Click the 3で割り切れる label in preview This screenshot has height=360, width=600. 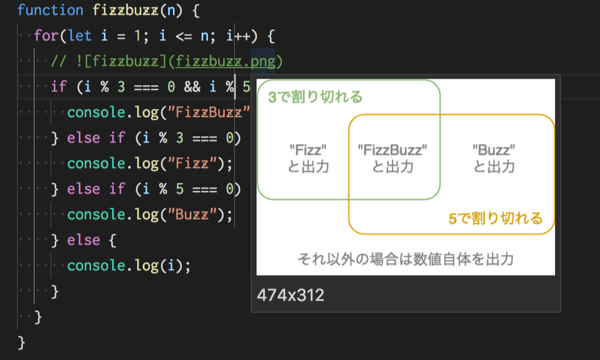point(315,96)
